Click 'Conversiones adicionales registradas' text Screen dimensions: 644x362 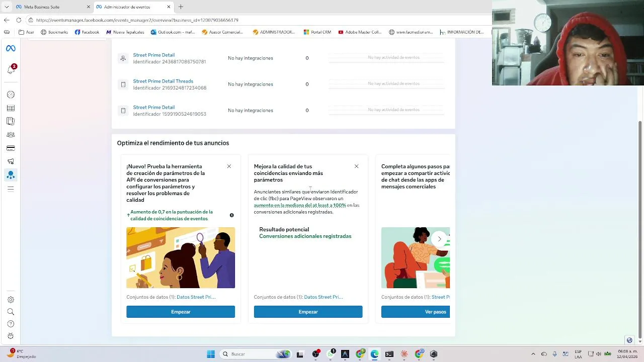[x=305, y=236]
